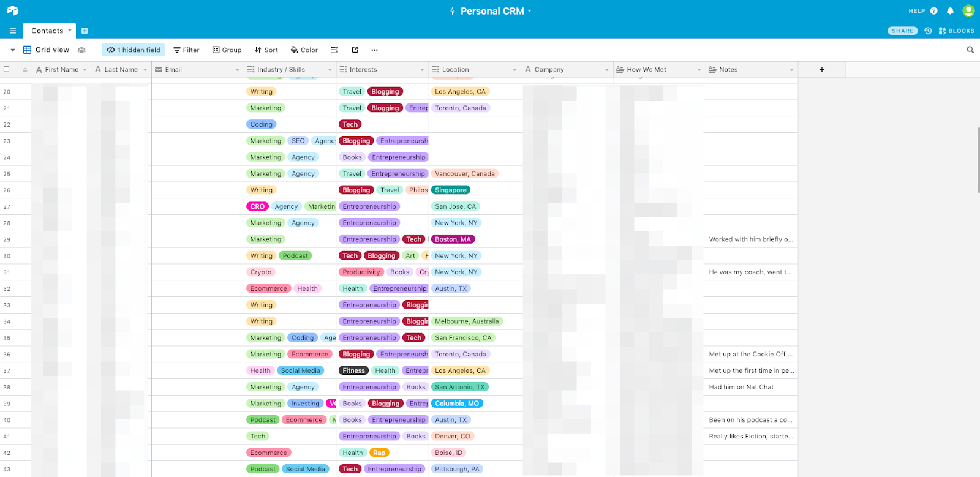980x477 pixels.
Task: Select the Boston, MA location cell
Action: coord(475,239)
